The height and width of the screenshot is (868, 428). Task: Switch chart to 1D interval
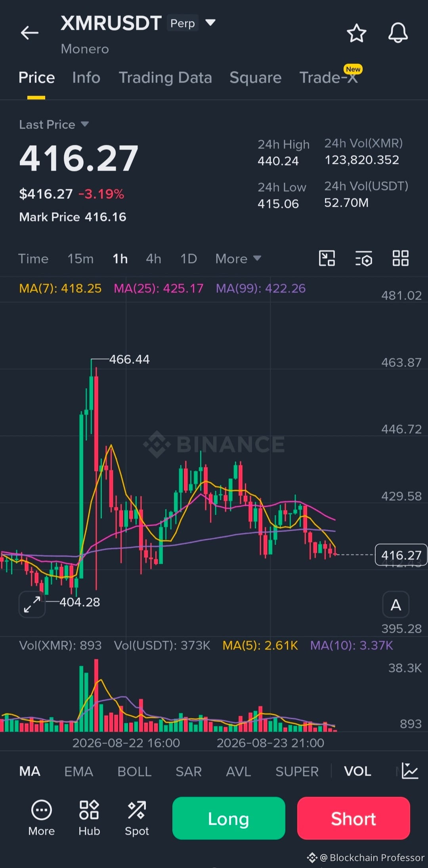pos(189,259)
